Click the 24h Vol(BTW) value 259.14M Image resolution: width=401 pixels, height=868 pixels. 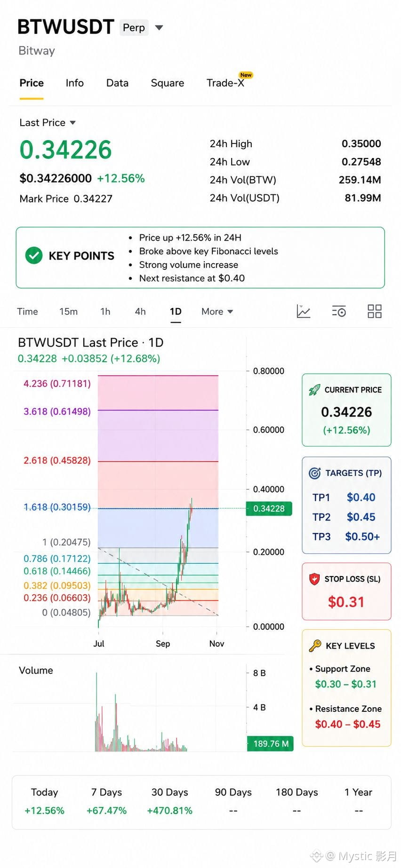tap(360, 180)
